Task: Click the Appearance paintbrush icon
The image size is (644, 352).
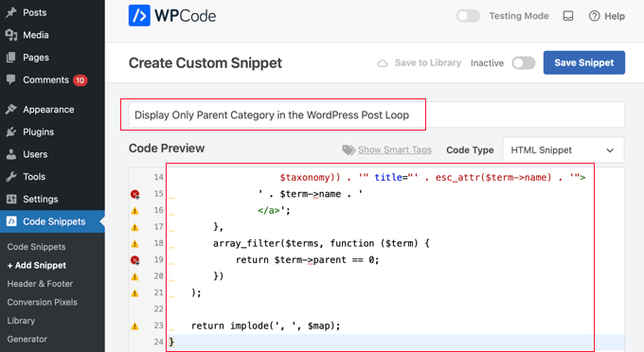Action: click(11, 110)
